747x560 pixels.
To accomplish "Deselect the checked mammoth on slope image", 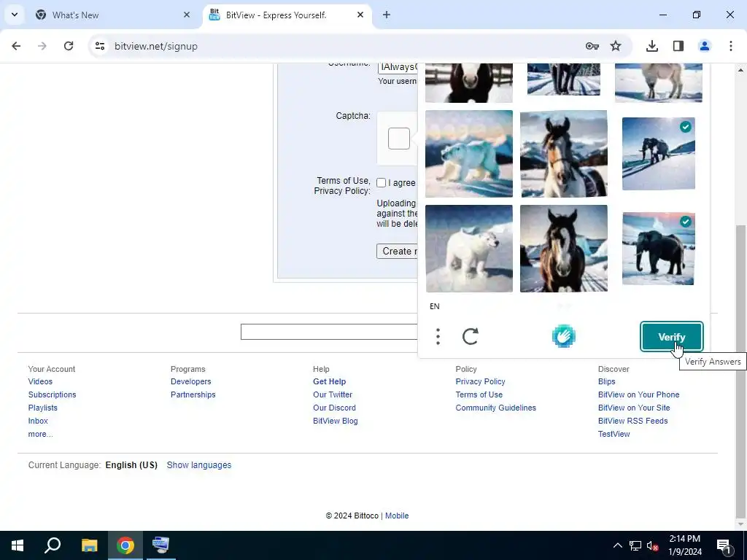I will (x=659, y=154).
